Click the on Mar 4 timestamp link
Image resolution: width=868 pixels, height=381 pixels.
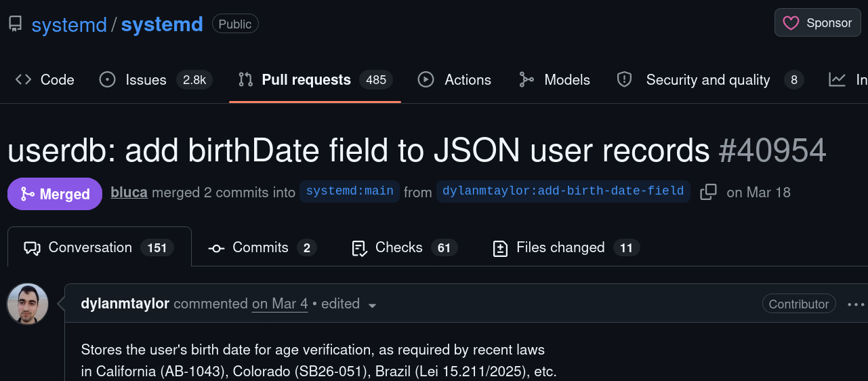280,304
